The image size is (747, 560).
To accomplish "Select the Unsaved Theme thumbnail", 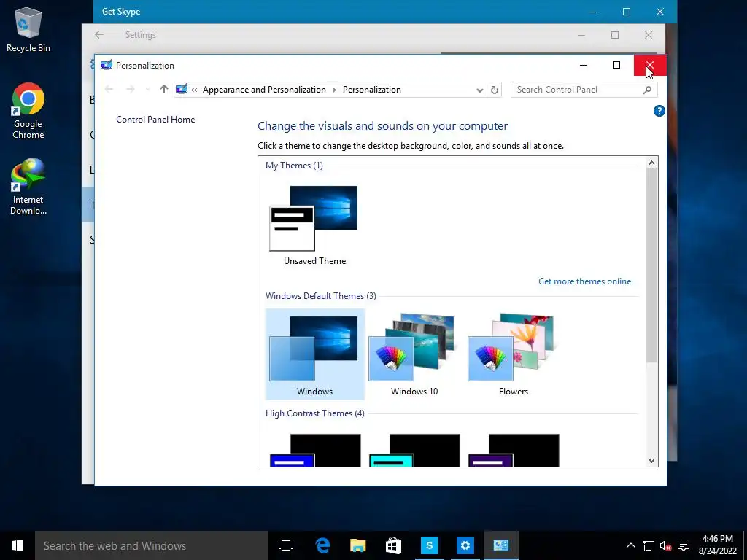I will [x=314, y=225].
